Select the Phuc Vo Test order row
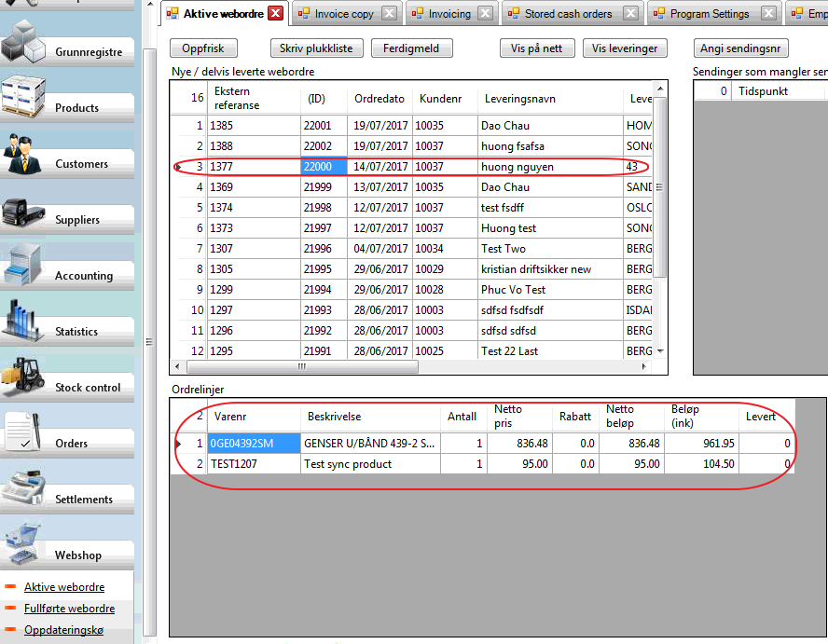The height and width of the screenshot is (644, 828). point(411,290)
